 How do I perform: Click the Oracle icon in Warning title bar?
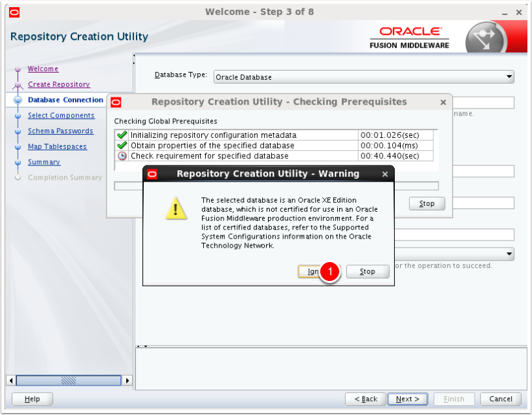click(x=152, y=174)
